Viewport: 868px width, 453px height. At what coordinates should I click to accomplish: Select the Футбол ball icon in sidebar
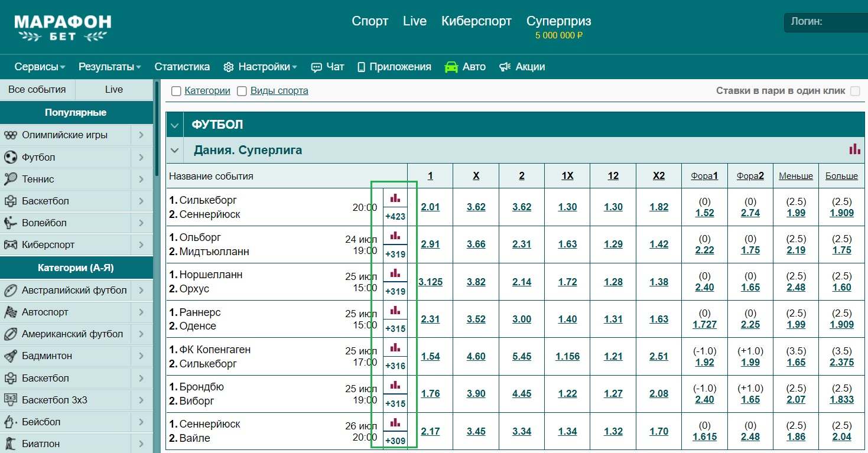pos(11,157)
